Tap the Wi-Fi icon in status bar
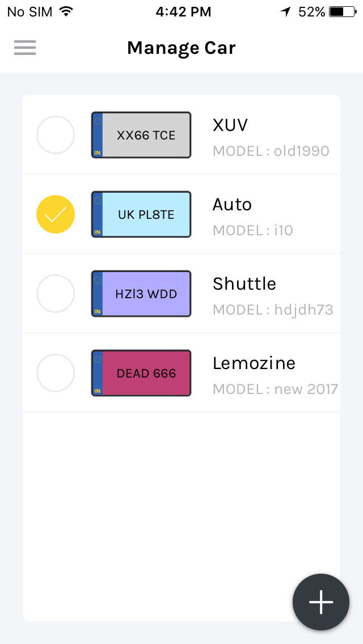Screen dimensions: 363x644 click(x=66, y=11)
